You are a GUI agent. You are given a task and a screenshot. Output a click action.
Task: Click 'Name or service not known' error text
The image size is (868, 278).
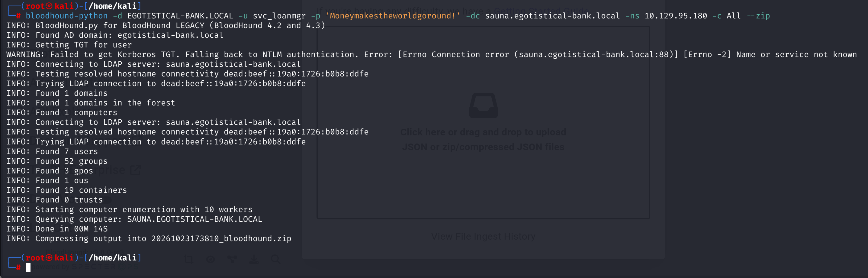(796, 55)
